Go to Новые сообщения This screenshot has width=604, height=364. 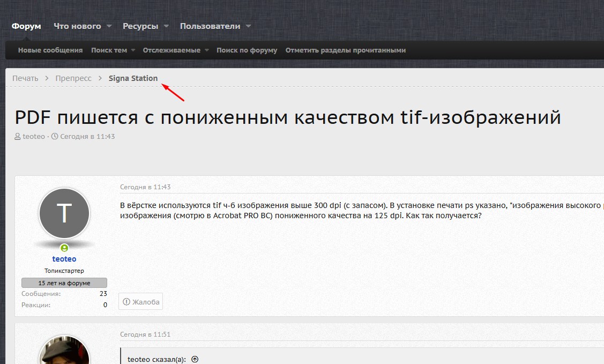click(x=50, y=50)
